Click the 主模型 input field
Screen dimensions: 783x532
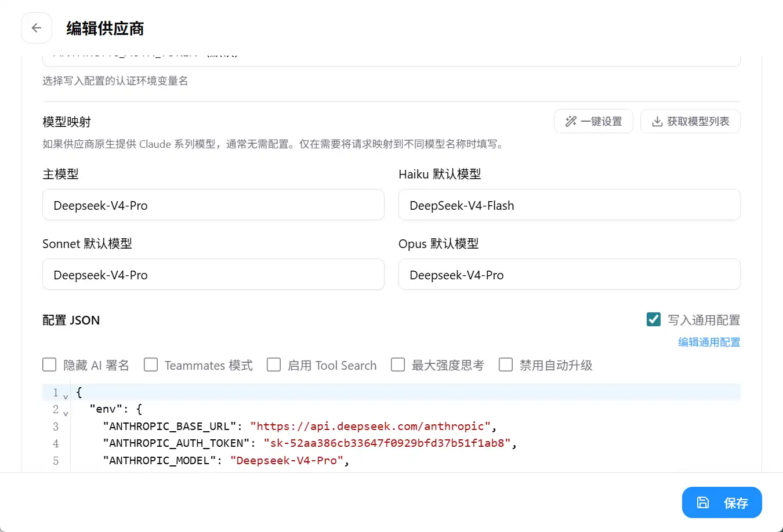point(213,205)
